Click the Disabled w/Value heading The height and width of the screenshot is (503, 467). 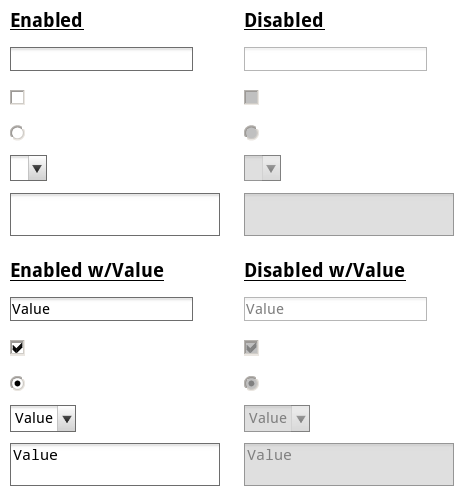325,270
